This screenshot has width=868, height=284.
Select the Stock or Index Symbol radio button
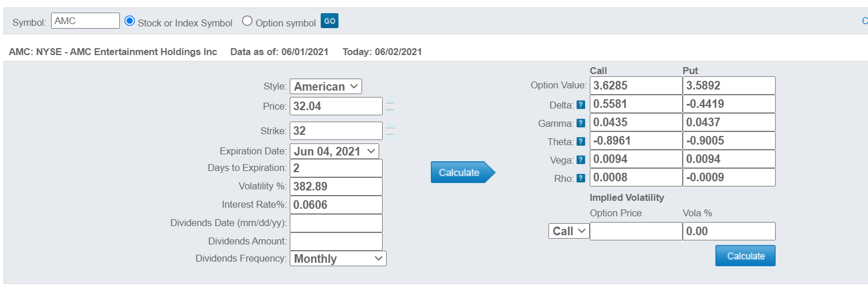coord(129,22)
